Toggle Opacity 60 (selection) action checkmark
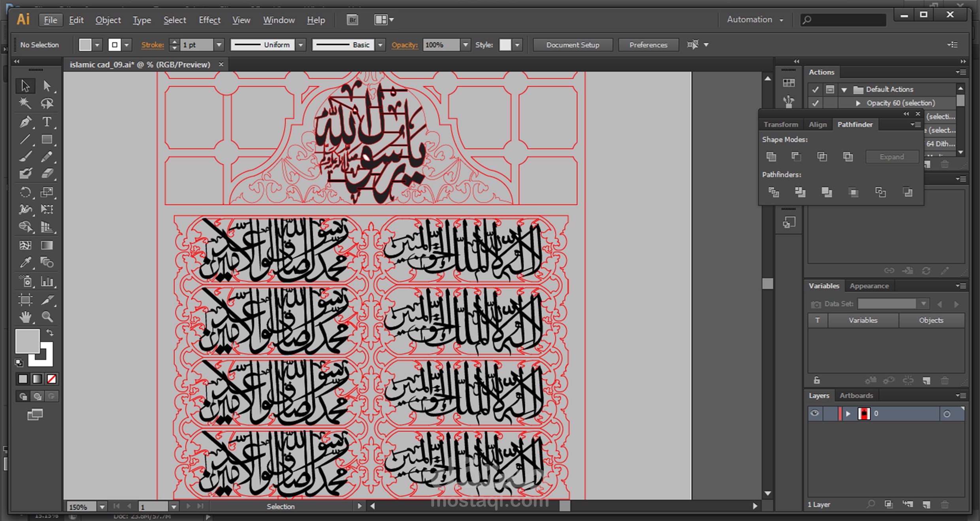 point(815,103)
